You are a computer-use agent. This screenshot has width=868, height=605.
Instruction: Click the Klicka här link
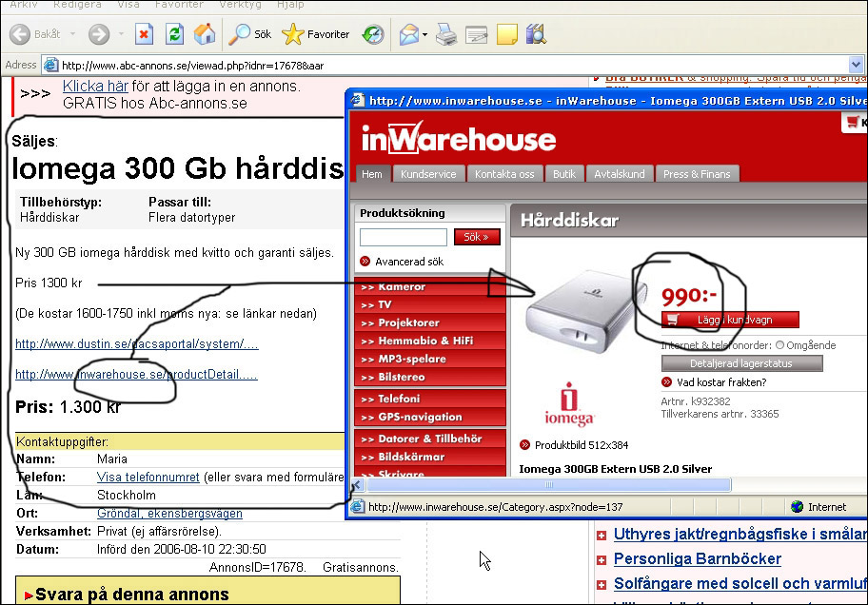(x=95, y=86)
